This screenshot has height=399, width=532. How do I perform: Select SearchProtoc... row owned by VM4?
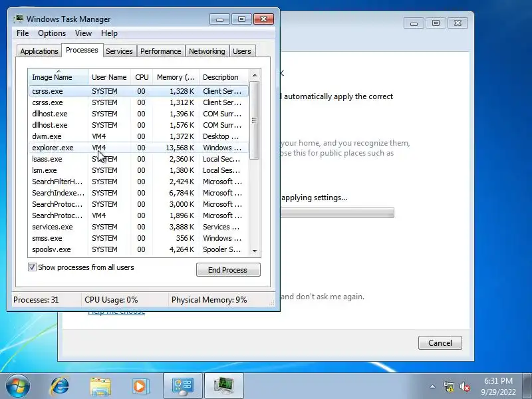pyautogui.click(x=138, y=215)
